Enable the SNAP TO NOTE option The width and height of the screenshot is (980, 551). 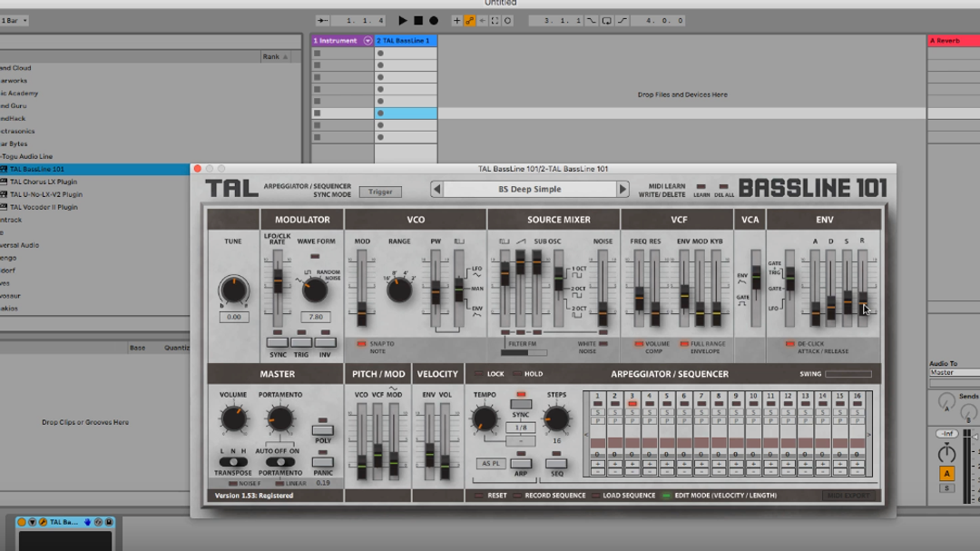pyautogui.click(x=361, y=344)
